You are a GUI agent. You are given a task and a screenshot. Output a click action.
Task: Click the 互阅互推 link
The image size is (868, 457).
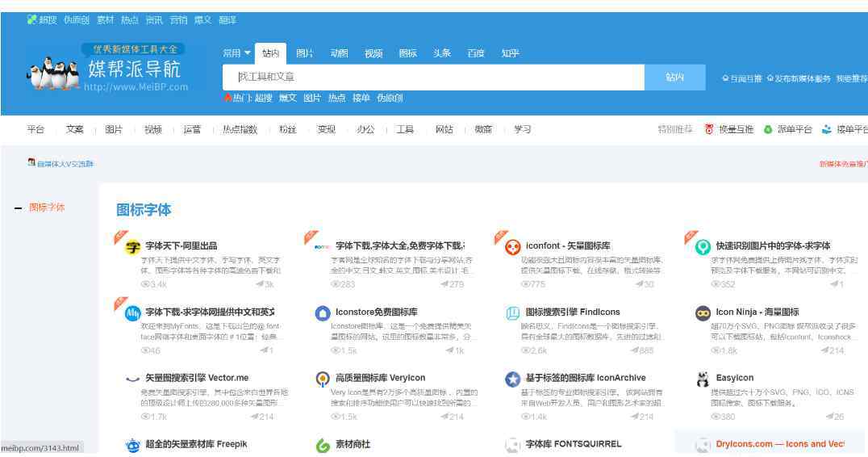coord(742,78)
